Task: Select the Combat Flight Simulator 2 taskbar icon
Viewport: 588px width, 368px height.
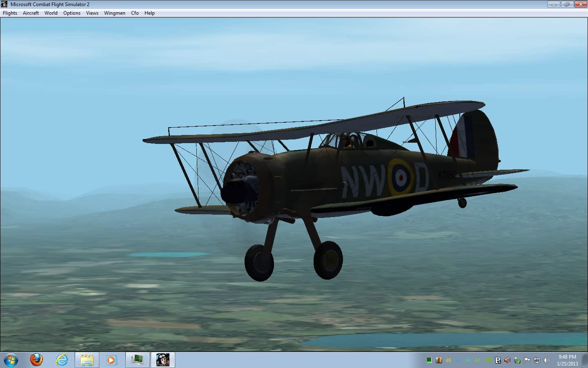Action: coord(163,360)
